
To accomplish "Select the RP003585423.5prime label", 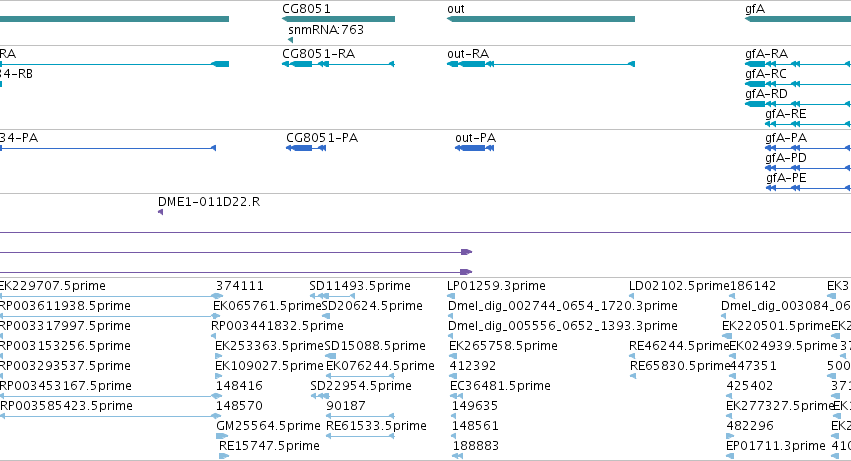I will point(66,407).
